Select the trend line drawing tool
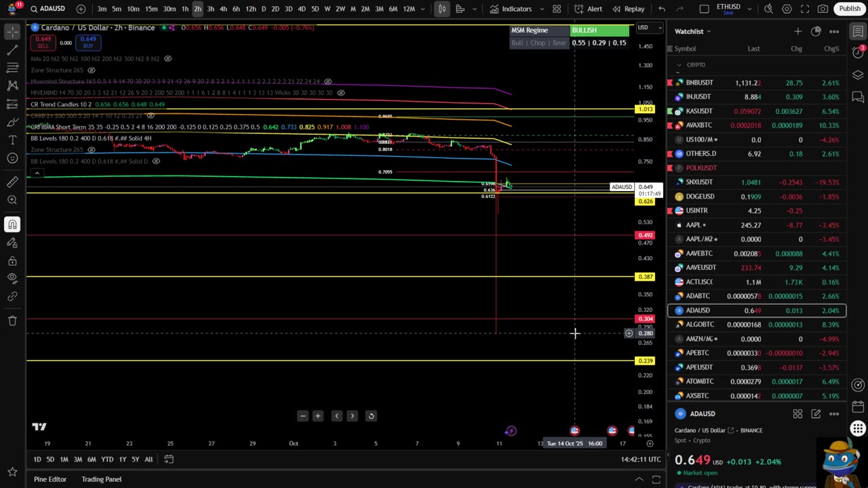The width and height of the screenshot is (868, 488). [x=12, y=50]
